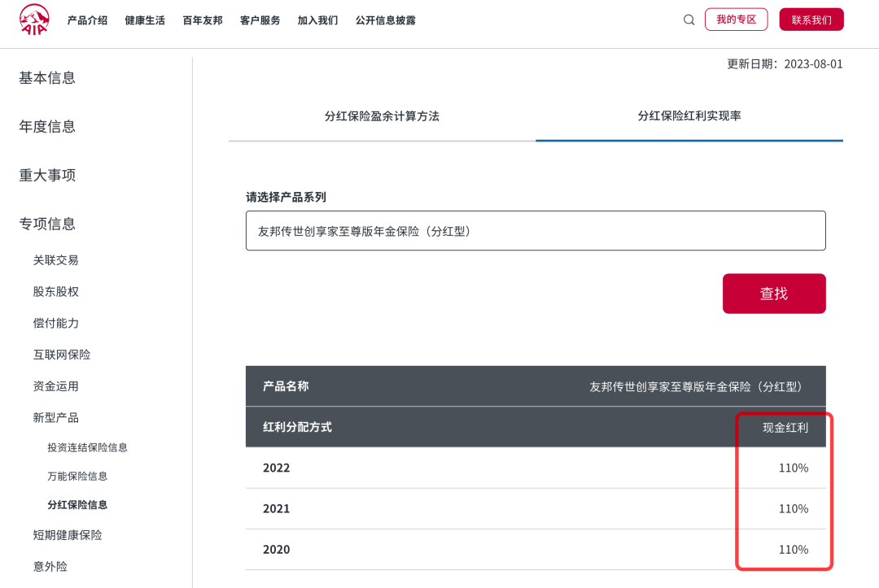This screenshot has width=879, height=588.
Task: Open the product series dropdown
Action: [x=536, y=231]
